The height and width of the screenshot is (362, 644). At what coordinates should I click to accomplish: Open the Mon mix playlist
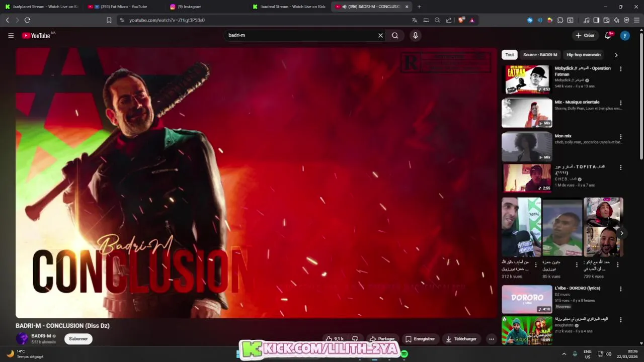tap(527, 147)
